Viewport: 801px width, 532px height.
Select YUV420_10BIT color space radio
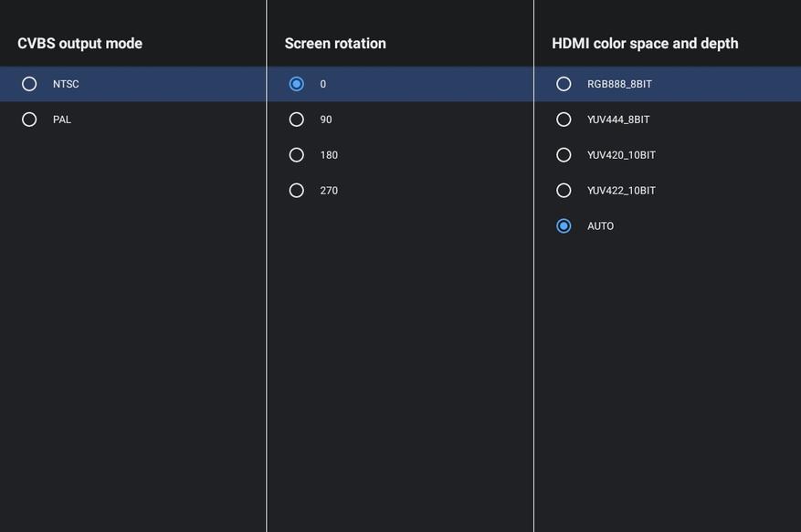(564, 155)
